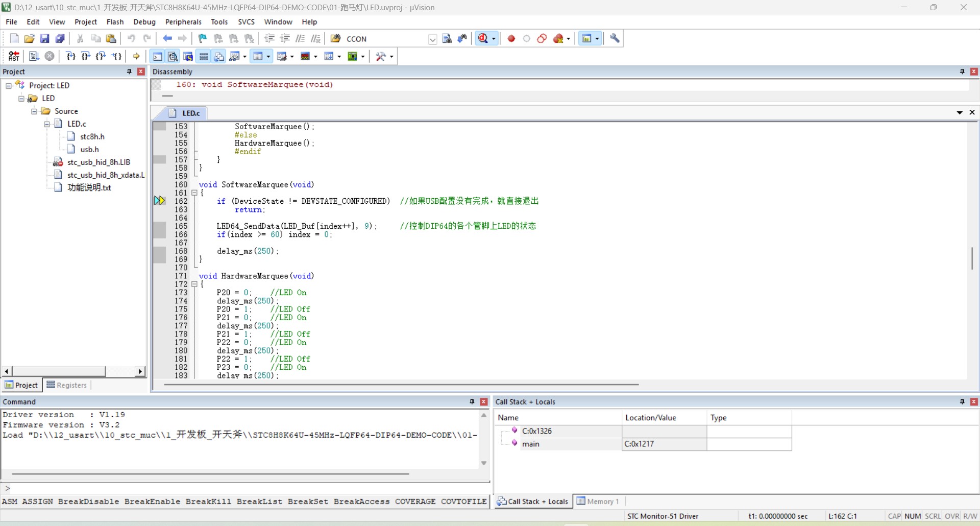Switch to the Memory 1 tab
This screenshot has height=526, width=980.
(598, 501)
